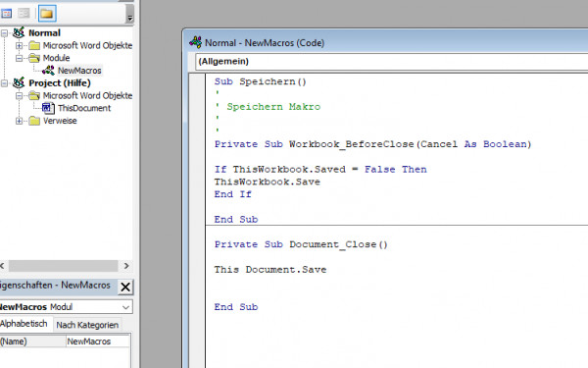Click the 'ThisWorkbook.Save' code line
The width and height of the screenshot is (588, 368).
[x=267, y=182]
